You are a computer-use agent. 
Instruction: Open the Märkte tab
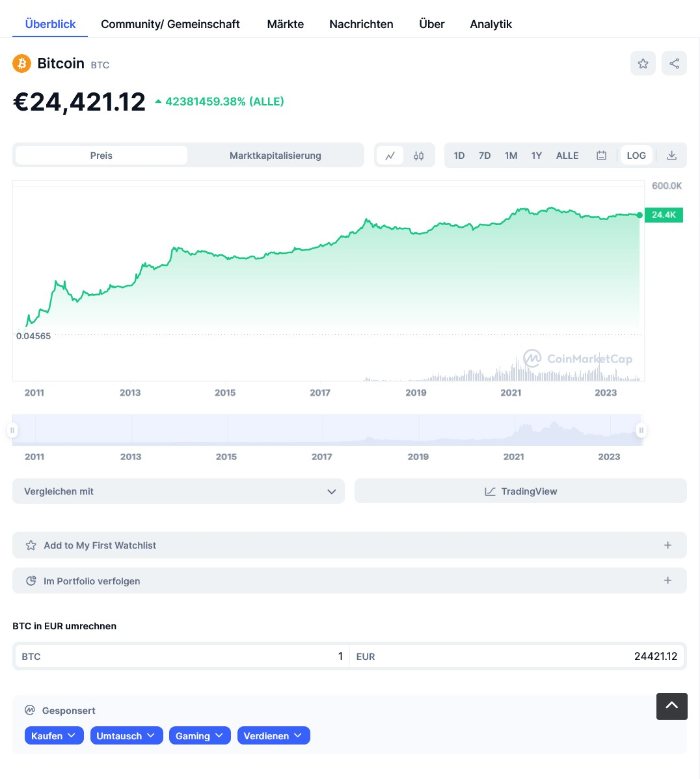pyautogui.click(x=285, y=24)
